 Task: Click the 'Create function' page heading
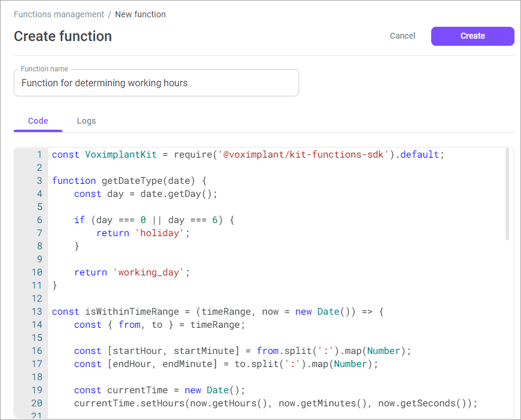63,36
